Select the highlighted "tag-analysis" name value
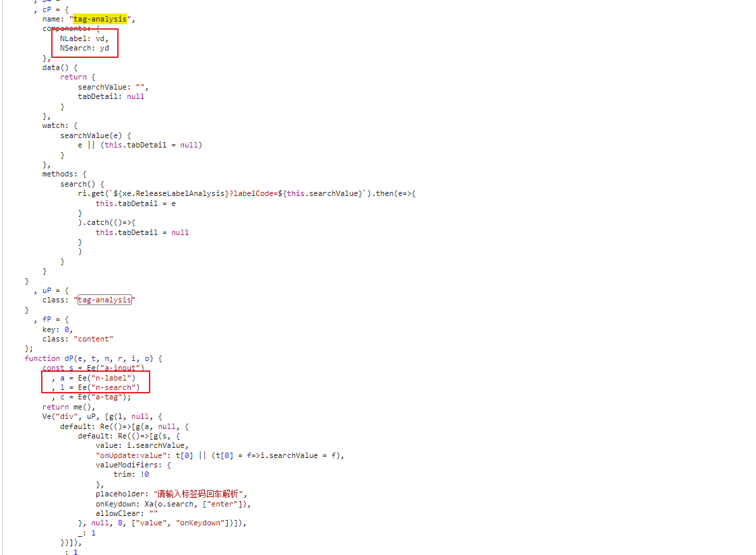756x555 pixels. tap(99, 19)
